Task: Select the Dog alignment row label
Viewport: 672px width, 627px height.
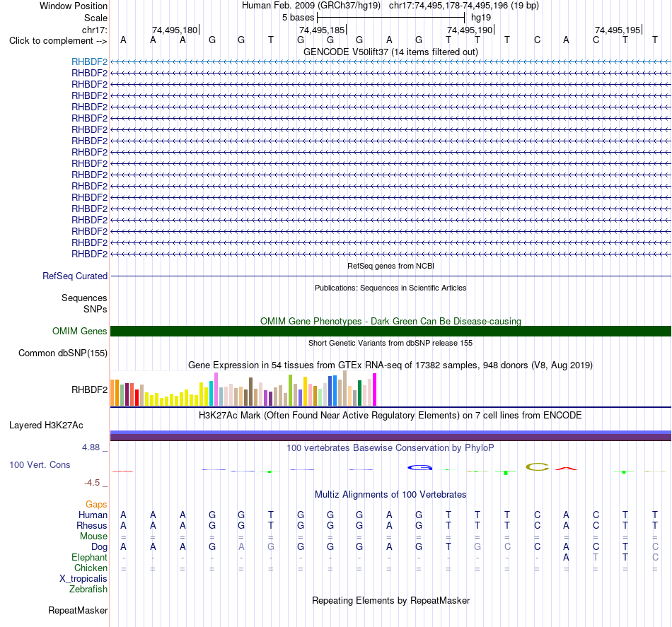Action: pyautogui.click(x=99, y=547)
